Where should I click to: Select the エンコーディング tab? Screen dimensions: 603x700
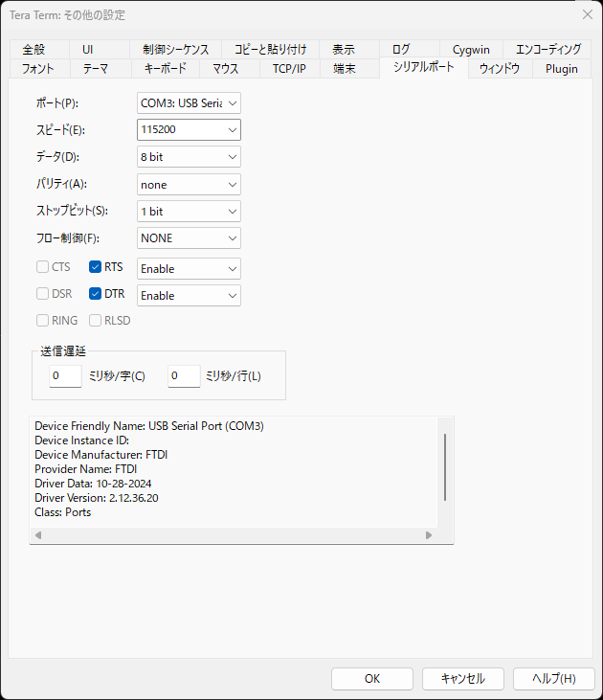tap(547, 49)
